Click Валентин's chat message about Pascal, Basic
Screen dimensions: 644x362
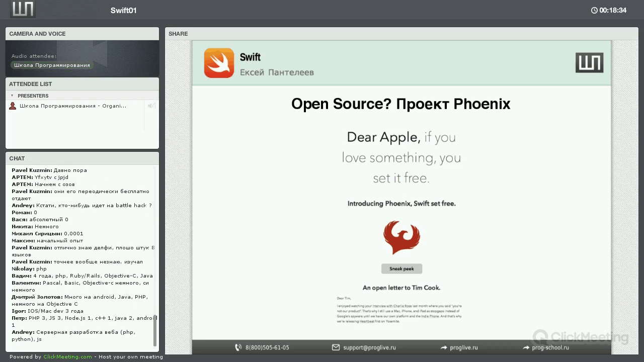pyautogui.click(x=80, y=287)
